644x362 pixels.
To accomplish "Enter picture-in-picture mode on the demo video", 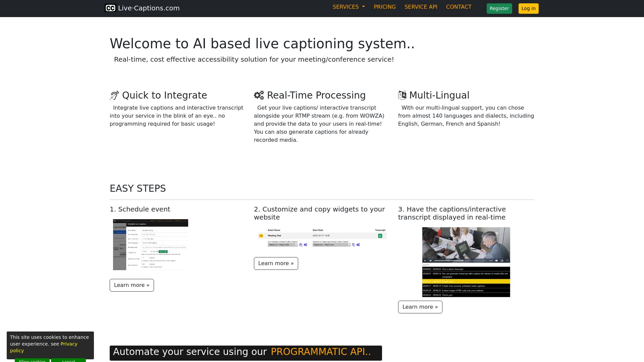I will pos(502,261).
